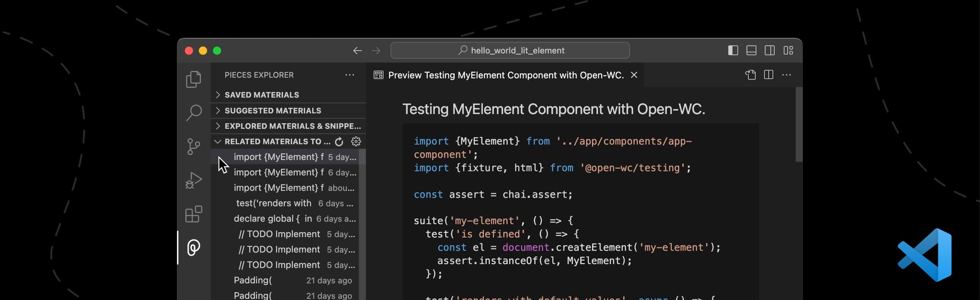The height and width of the screenshot is (300, 980).
Task: Expand the Suggested Materials section
Action: pos(288,111)
